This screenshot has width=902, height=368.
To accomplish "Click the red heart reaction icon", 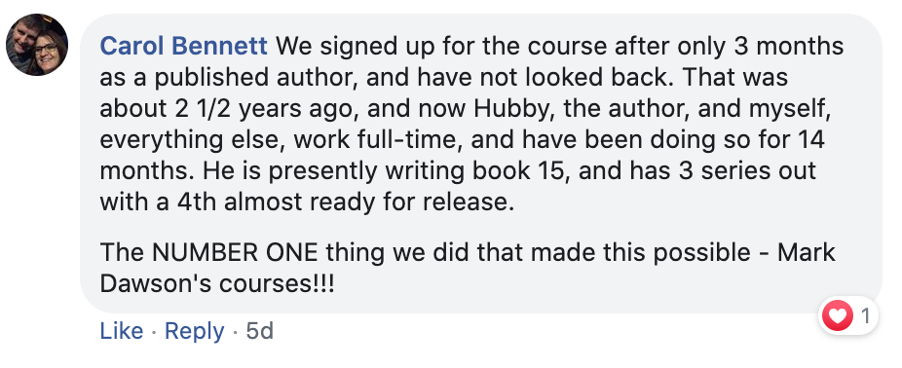I will tap(837, 316).
